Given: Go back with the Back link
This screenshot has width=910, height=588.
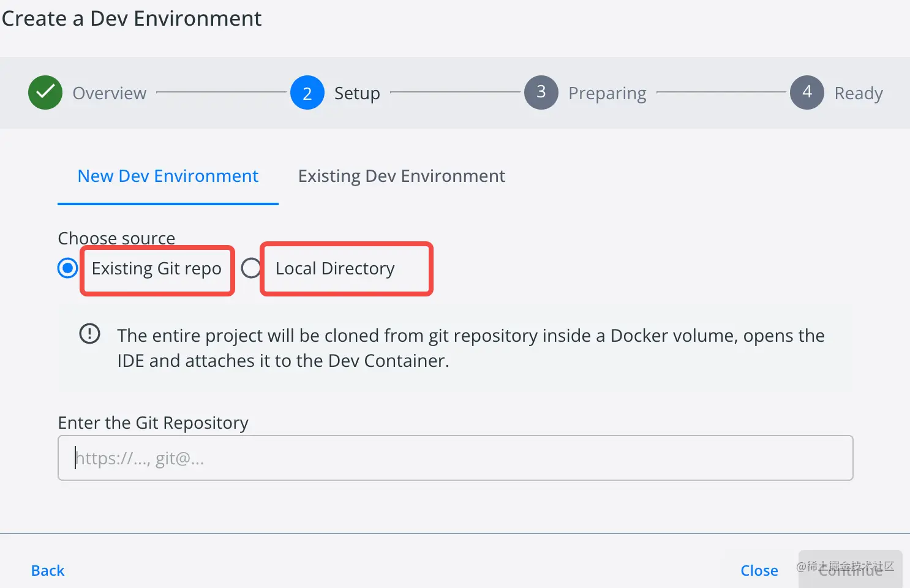Looking at the screenshot, I should click(48, 571).
